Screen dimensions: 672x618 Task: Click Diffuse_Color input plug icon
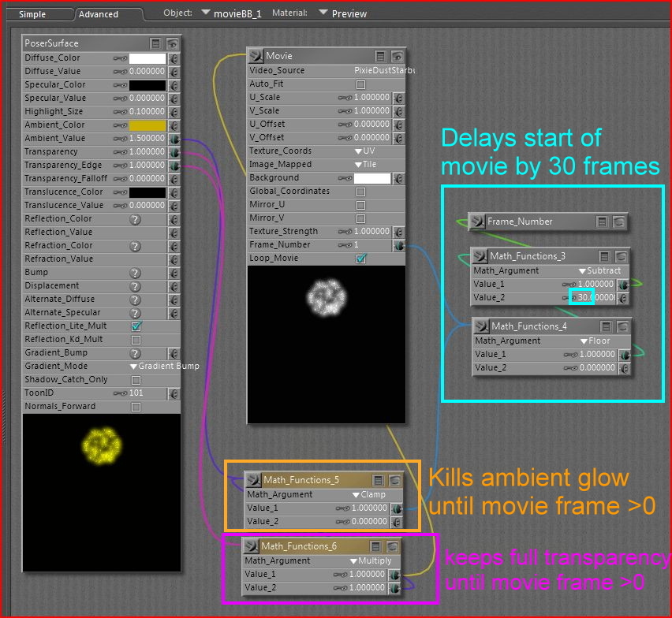point(174,58)
